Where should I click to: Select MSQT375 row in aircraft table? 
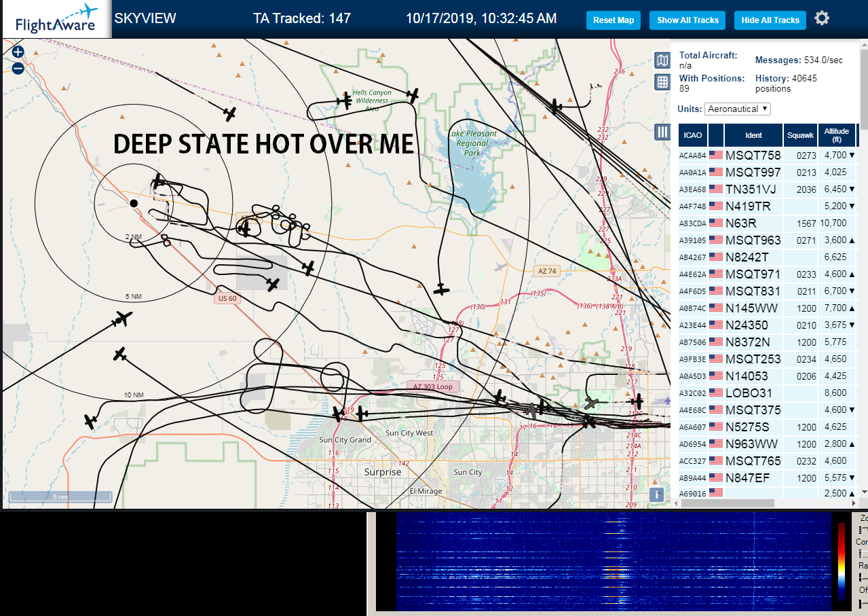(x=768, y=410)
